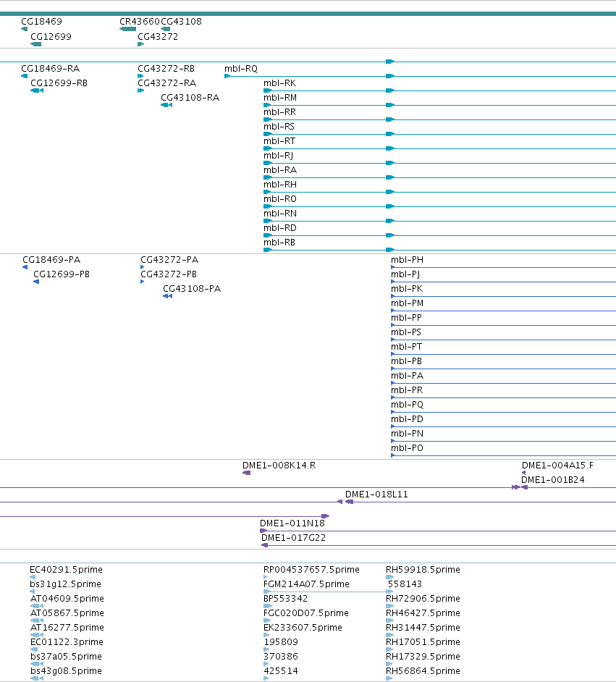616x682 pixels.
Task: Click the CG12699 gene feature label
Action: [51, 36]
